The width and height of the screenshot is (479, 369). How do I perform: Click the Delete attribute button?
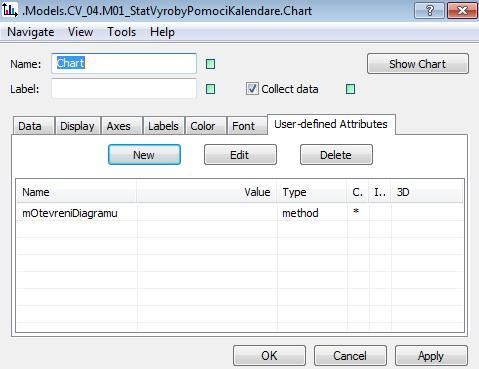point(336,155)
